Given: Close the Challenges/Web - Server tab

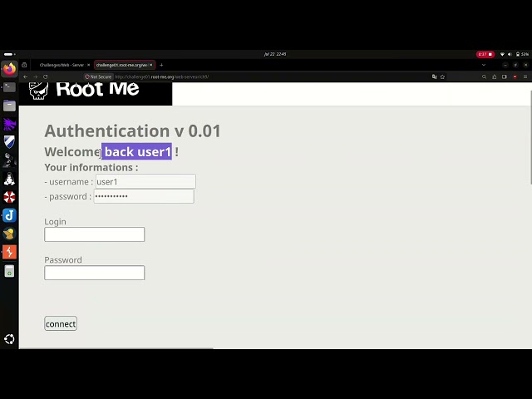Looking at the screenshot, I should (89, 65).
